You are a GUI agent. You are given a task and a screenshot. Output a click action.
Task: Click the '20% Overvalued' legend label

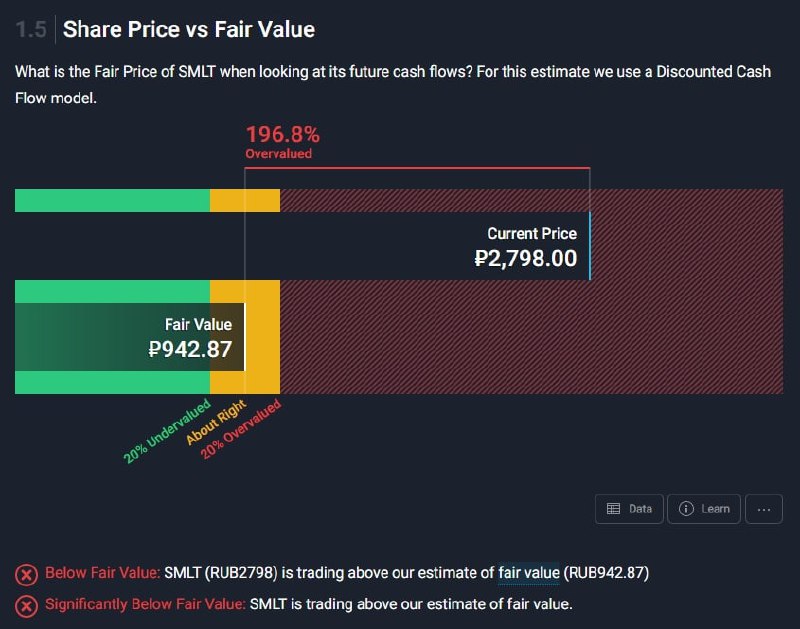coord(241,429)
